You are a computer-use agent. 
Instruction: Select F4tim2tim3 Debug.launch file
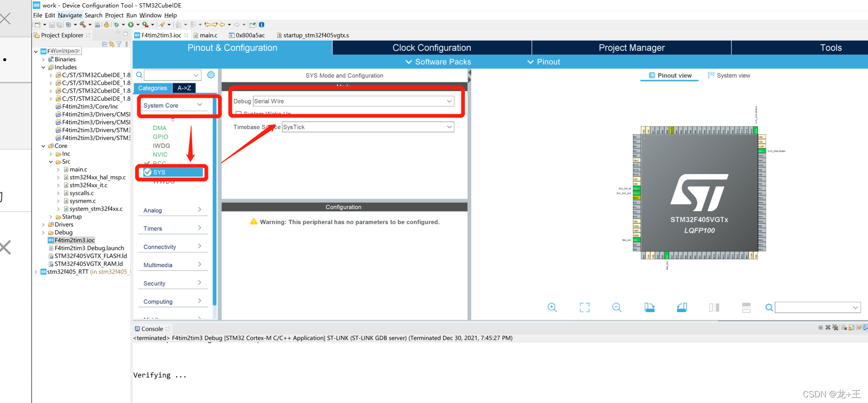(86, 248)
